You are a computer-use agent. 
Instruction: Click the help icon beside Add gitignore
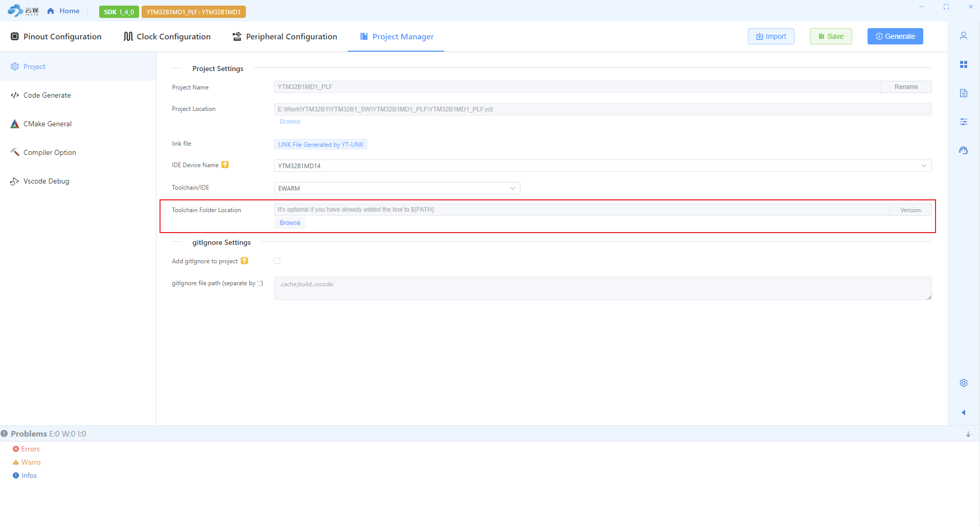[x=244, y=261]
